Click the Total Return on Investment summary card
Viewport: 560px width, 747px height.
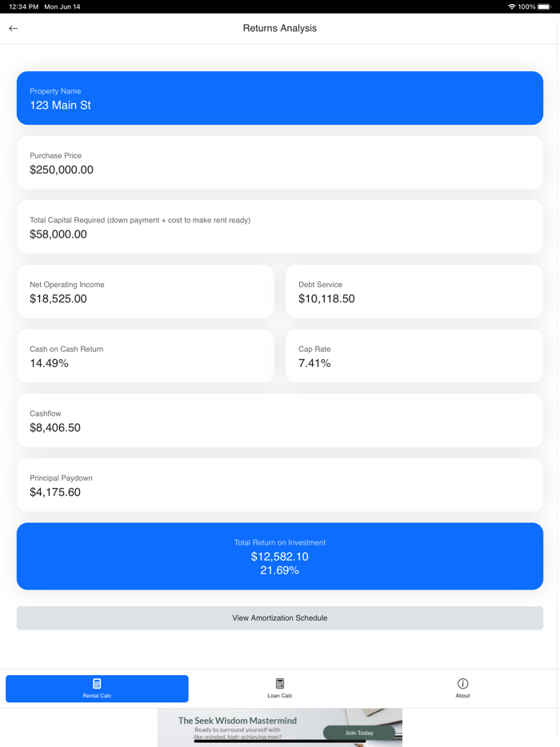tap(279, 555)
